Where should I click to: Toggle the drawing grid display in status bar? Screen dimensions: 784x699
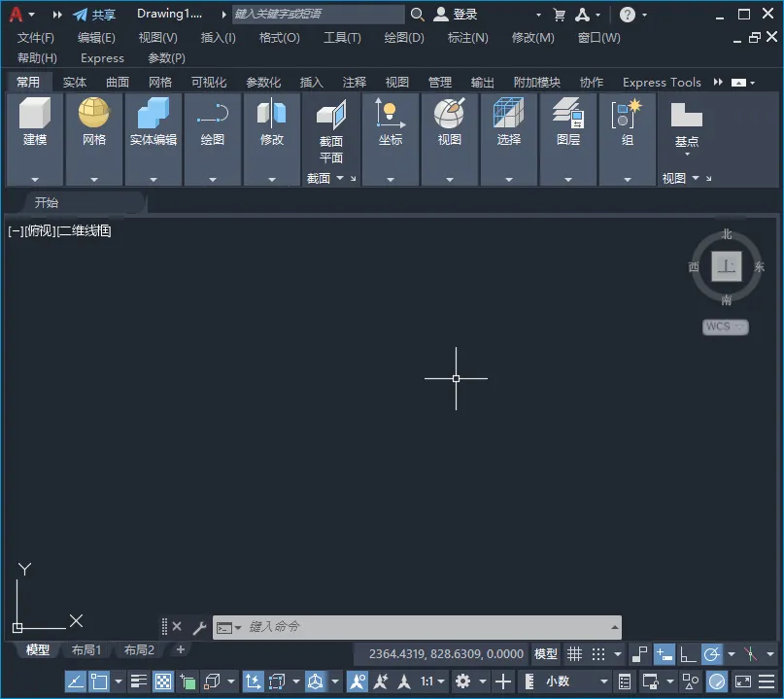[x=574, y=654]
